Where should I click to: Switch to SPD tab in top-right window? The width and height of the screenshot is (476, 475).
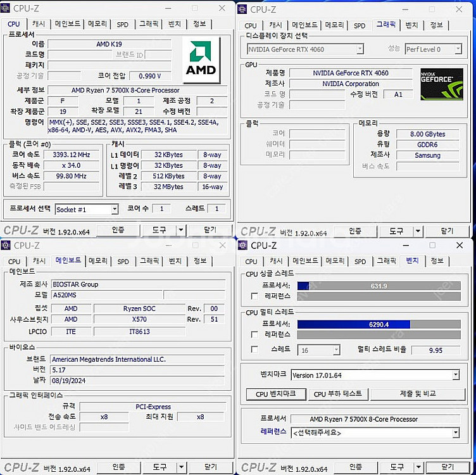[x=360, y=25]
